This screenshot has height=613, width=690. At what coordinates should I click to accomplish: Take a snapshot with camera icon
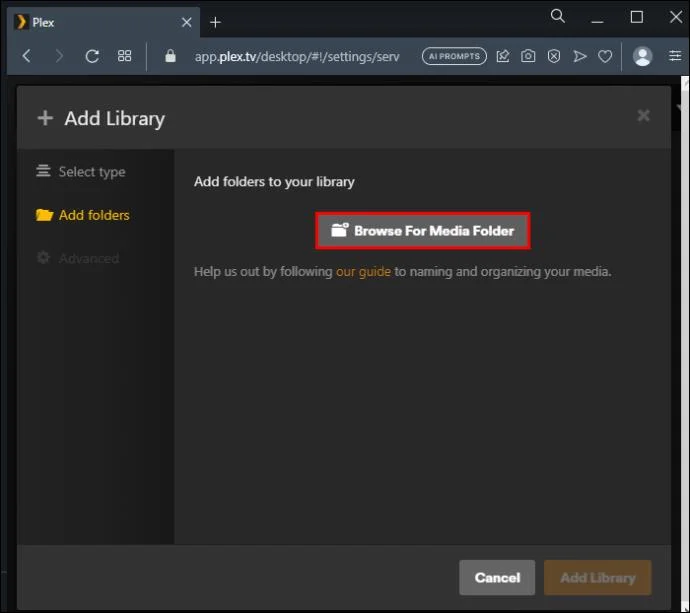pyautogui.click(x=528, y=56)
